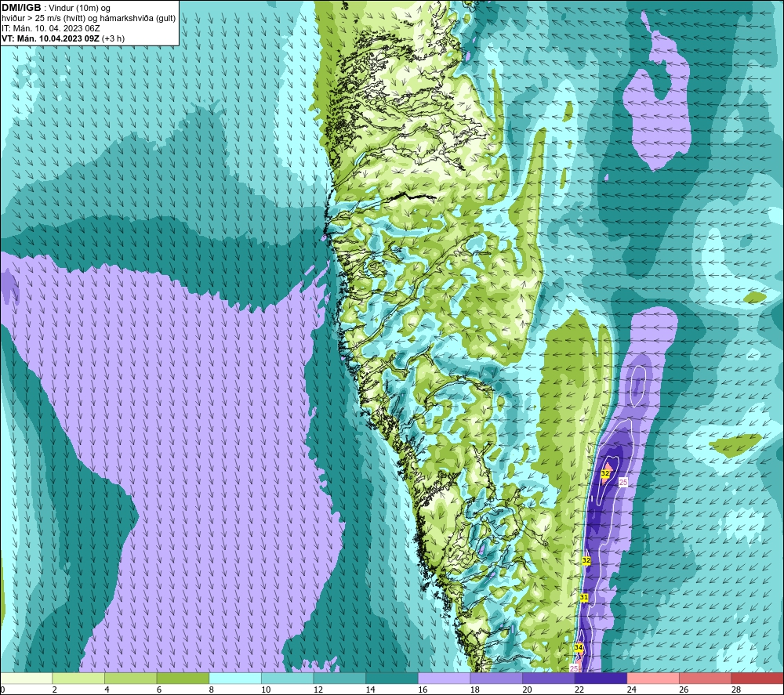Click the yellow '31' maximum gust label

coord(584,597)
